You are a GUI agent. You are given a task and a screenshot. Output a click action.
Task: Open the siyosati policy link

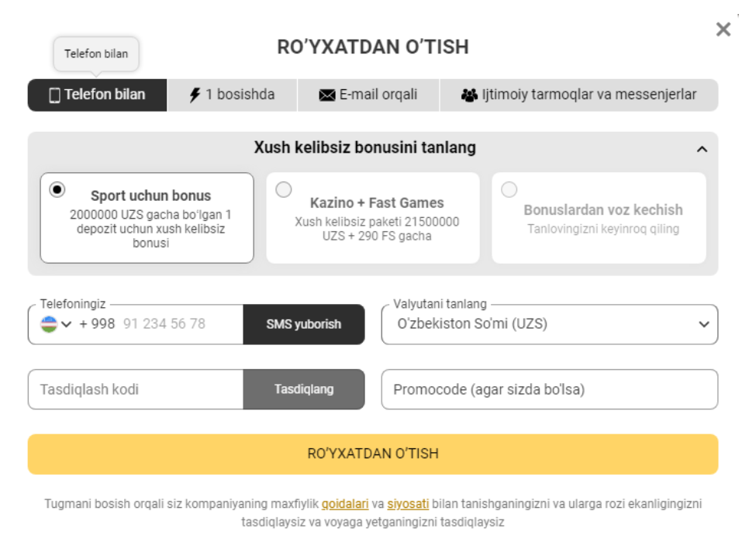pos(408,503)
